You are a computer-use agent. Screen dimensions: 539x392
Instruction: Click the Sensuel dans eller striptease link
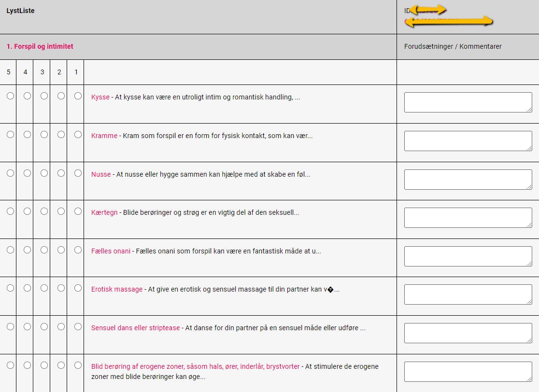tap(135, 328)
